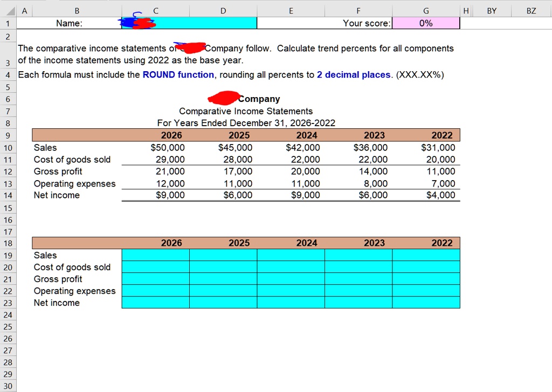
Task: Click the 20,000 cost of goods sold value
Action: (440, 160)
